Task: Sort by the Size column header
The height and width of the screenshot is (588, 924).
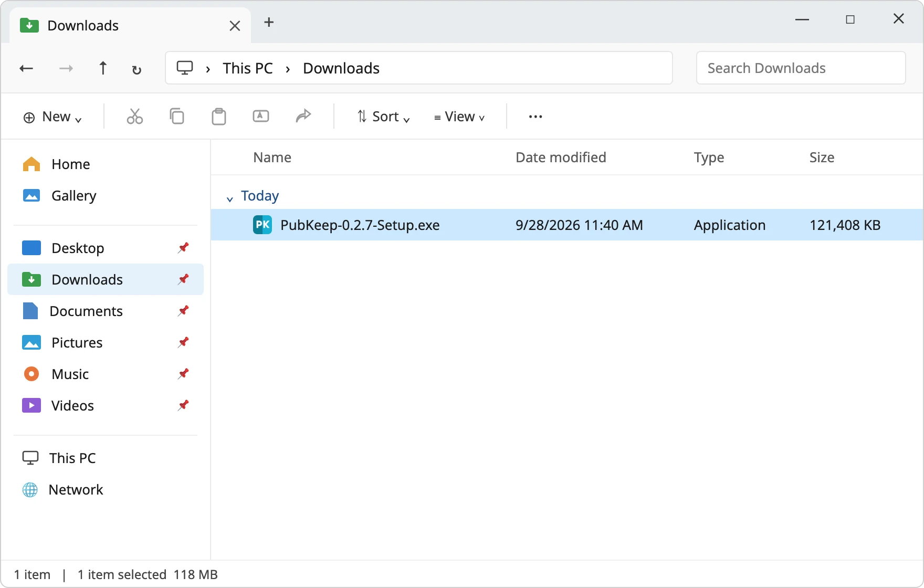Action: (822, 157)
